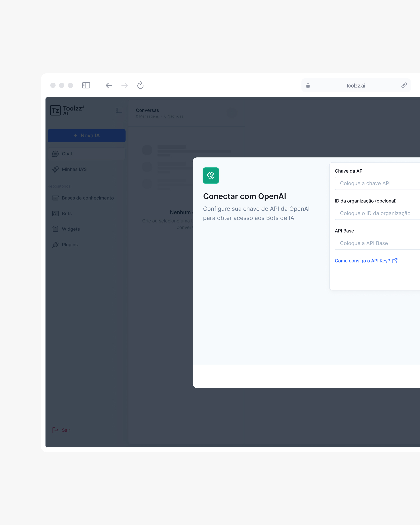Screen dimensions: 420x525
Task: Focus the Chave da API field
Action: click(377, 183)
